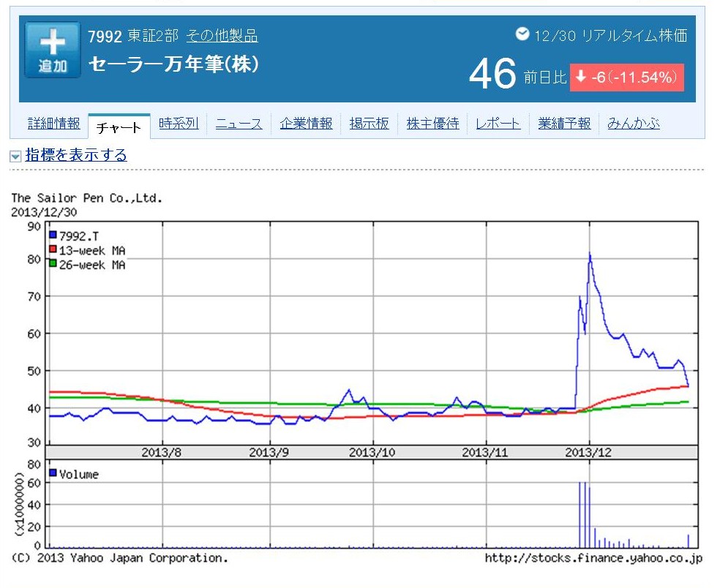This screenshot has width=720, height=588.
Task: Open the ニュース tab
Action: click(239, 124)
